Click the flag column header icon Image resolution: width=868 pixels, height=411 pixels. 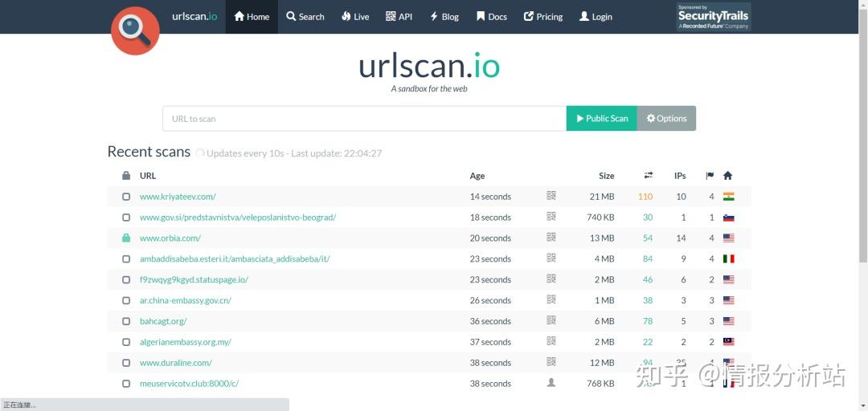(710, 175)
